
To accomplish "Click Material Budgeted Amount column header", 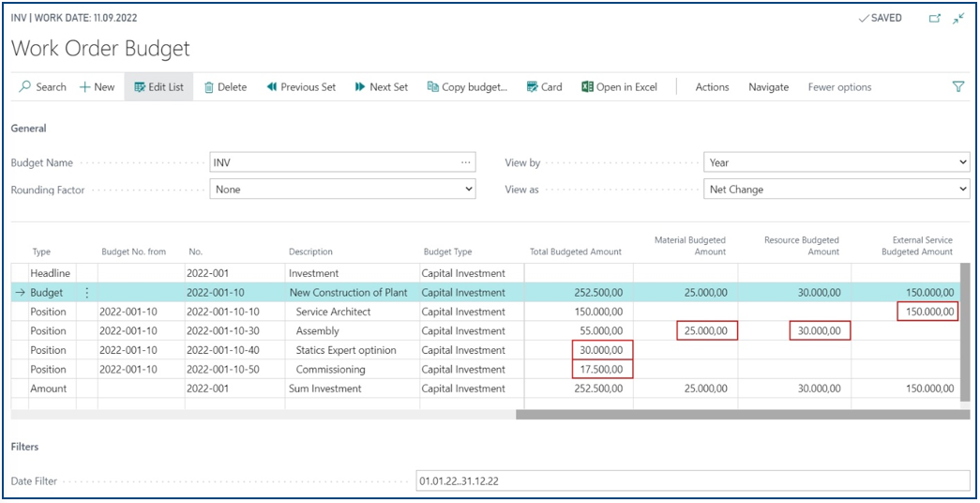I will point(690,246).
